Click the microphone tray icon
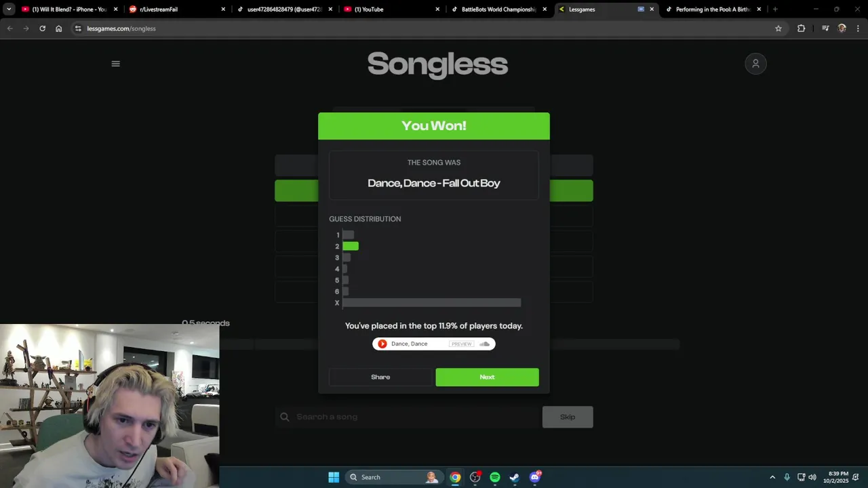Screen dimensions: 868x488 pos(787,477)
